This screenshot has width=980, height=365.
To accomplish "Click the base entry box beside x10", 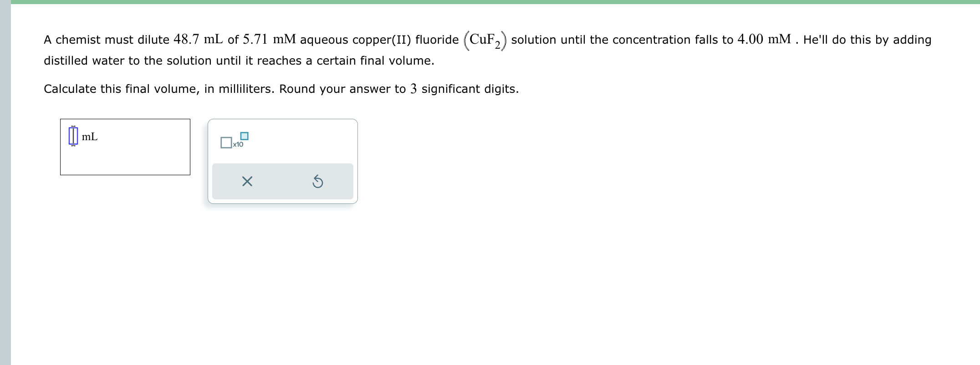I will coord(226,142).
